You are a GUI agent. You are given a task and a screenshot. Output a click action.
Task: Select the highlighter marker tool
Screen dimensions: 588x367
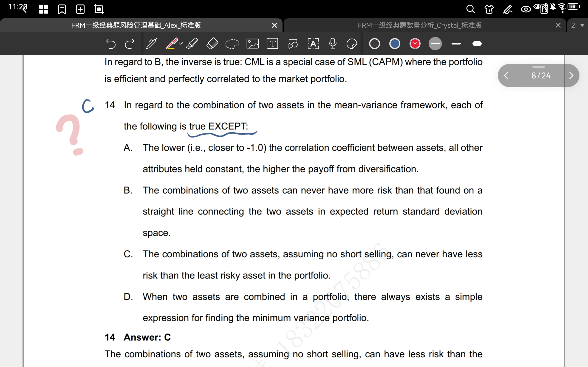(192, 44)
